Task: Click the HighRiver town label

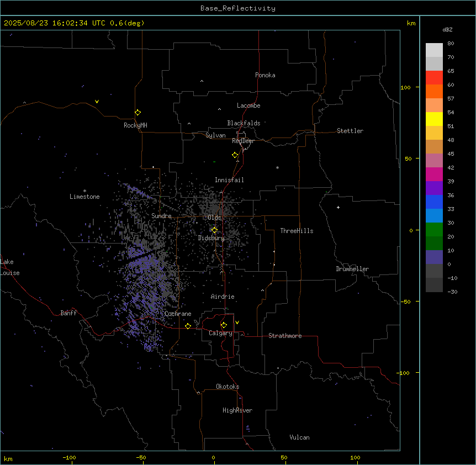Action: [x=237, y=410]
